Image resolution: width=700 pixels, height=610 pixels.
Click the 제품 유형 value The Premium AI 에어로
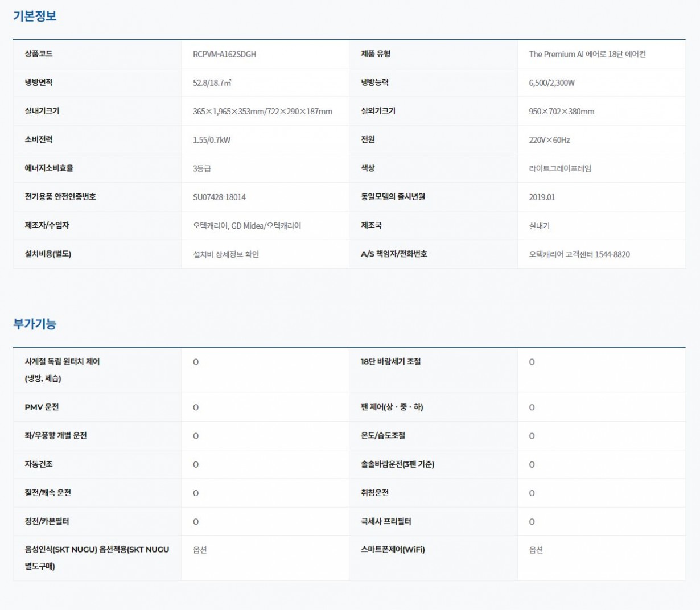587,54
